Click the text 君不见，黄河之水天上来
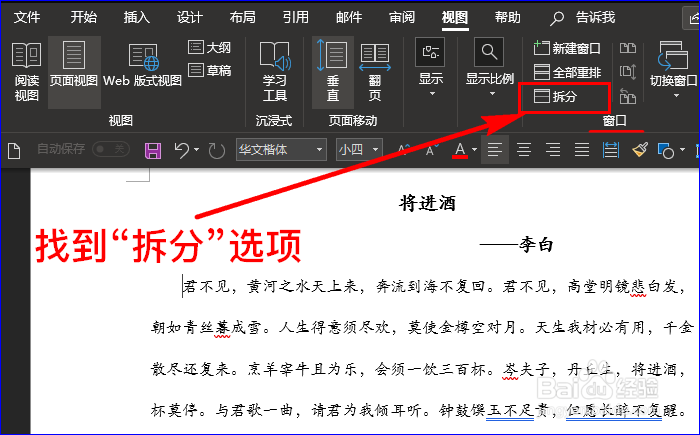 (x=271, y=286)
